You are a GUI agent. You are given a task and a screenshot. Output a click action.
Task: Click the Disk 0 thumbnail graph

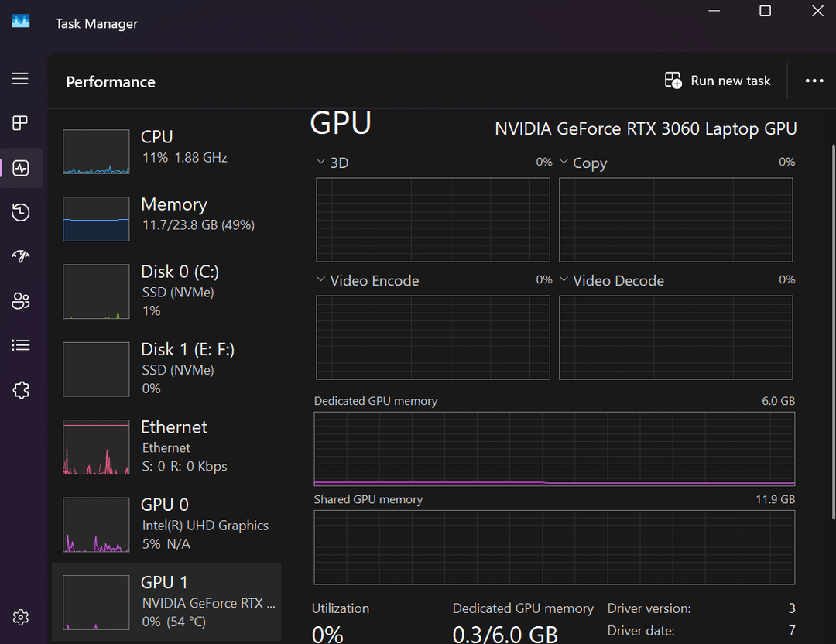click(x=96, y=291)
